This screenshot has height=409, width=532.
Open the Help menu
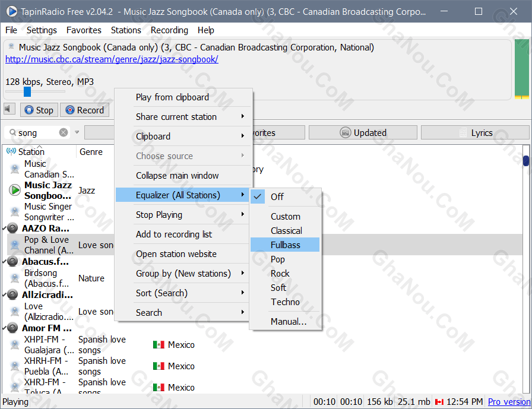(x=205, y=30)
